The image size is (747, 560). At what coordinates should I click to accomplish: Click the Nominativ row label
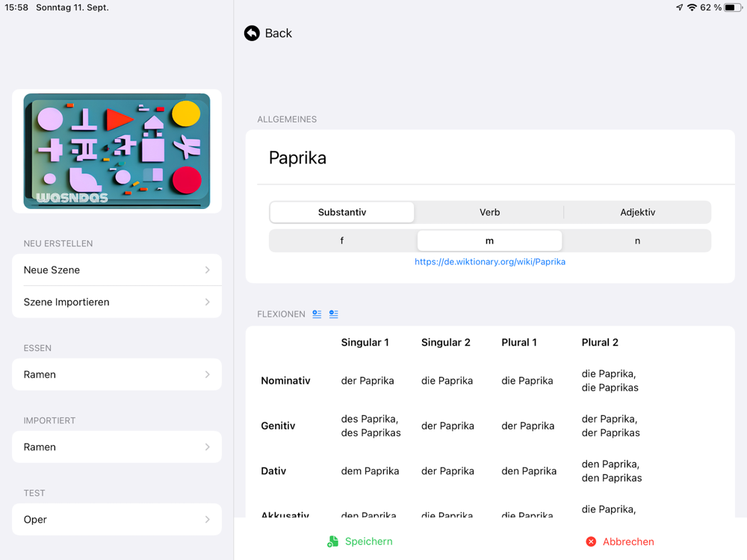285,381
